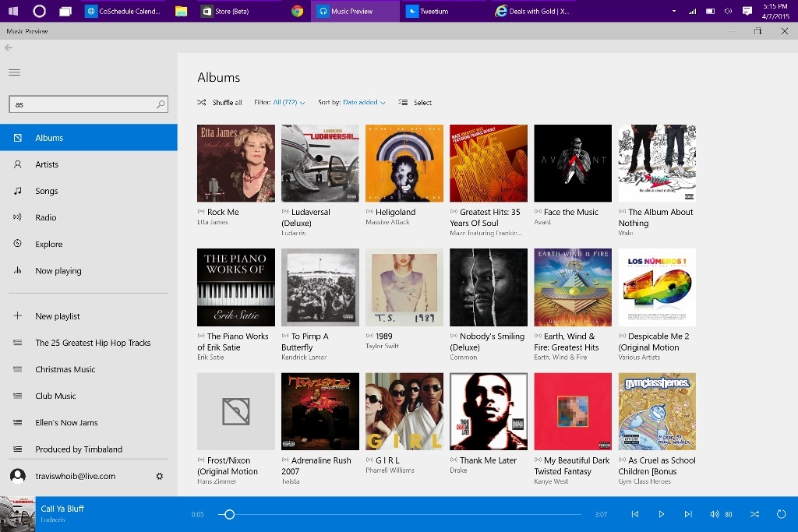Open the 1989 album cover

[404, 287]
